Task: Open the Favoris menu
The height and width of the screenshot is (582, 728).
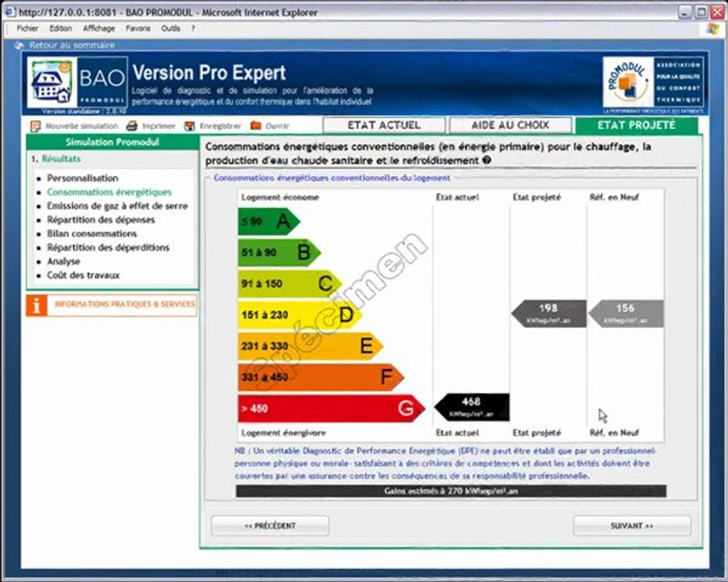Action: [138, 28]
